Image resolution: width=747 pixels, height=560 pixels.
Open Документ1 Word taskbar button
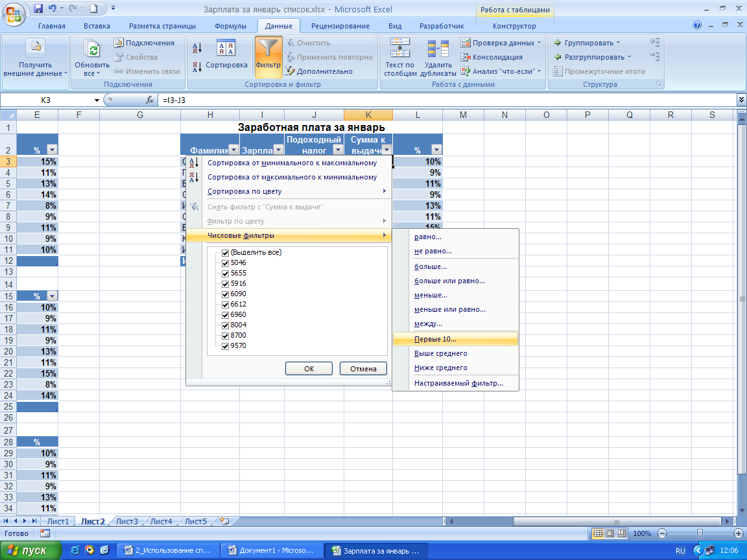tap(272, 550)
